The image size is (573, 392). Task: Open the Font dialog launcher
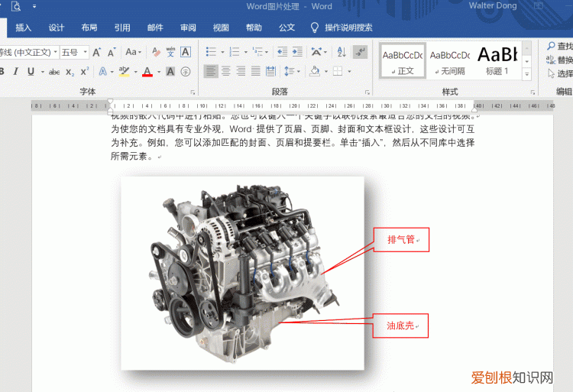point(193,92)
